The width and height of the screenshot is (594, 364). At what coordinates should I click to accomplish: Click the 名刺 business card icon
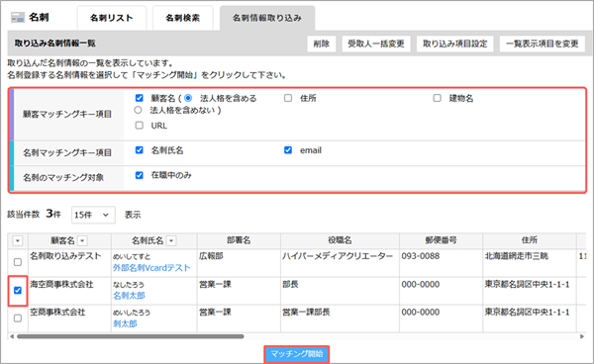[18, 18]
